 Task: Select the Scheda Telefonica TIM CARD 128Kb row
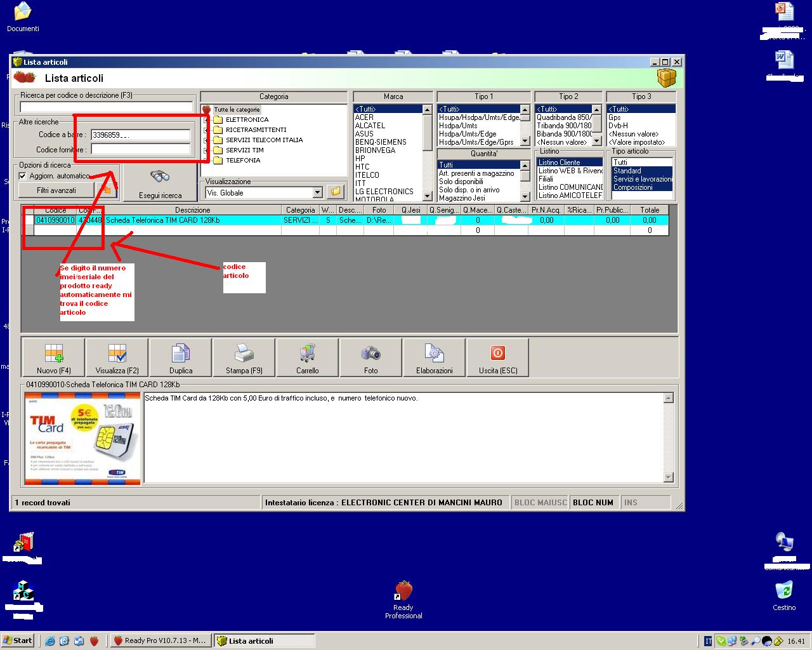point(346,220)
